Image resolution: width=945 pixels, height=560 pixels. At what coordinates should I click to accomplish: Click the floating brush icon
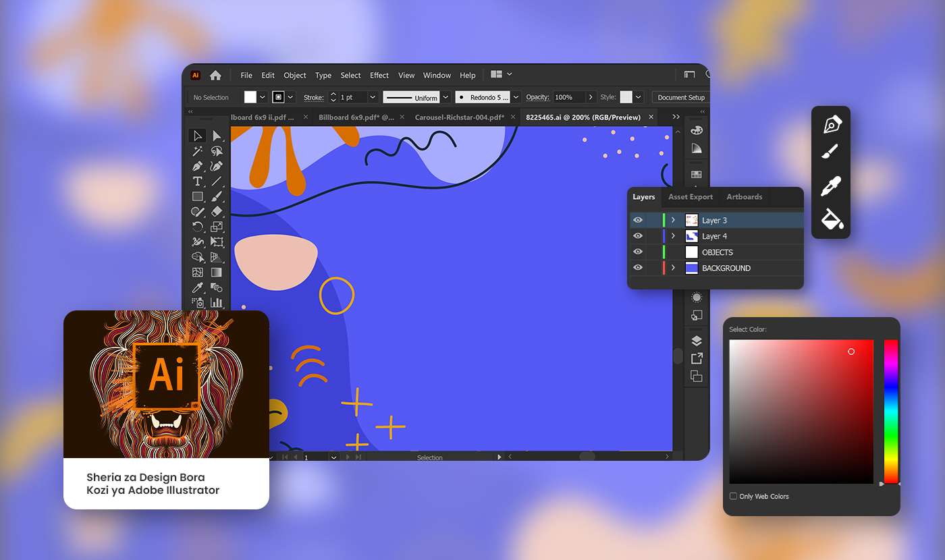(831, 152)
